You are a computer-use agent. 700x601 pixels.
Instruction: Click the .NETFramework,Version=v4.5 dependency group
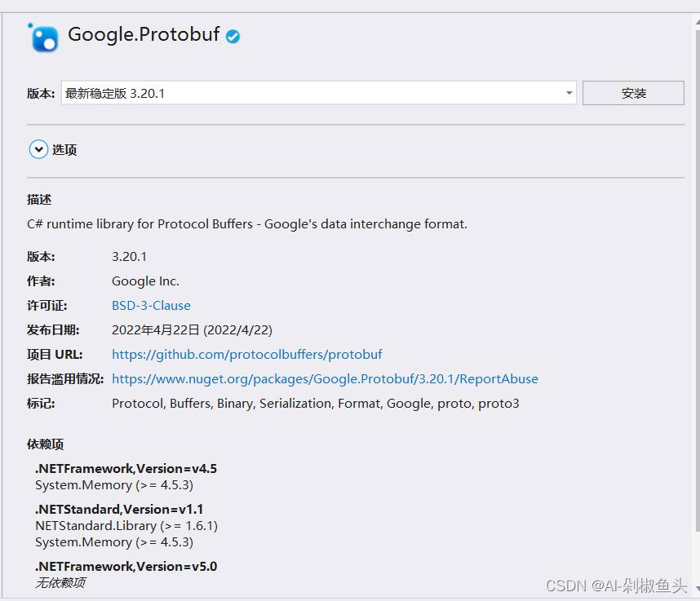coord(125,468)
